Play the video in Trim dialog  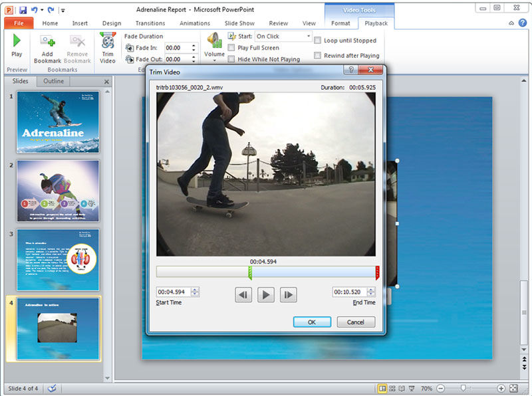[266, 295]
